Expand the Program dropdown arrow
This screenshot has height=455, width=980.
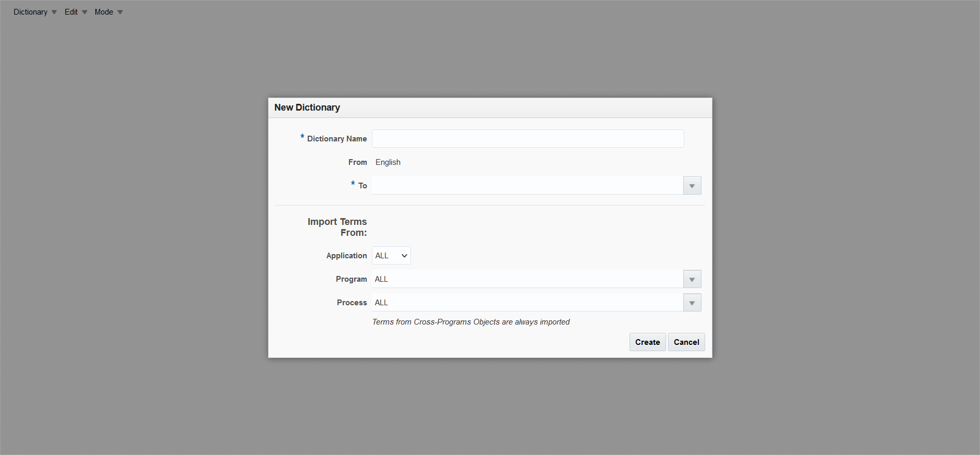point(692,279)
